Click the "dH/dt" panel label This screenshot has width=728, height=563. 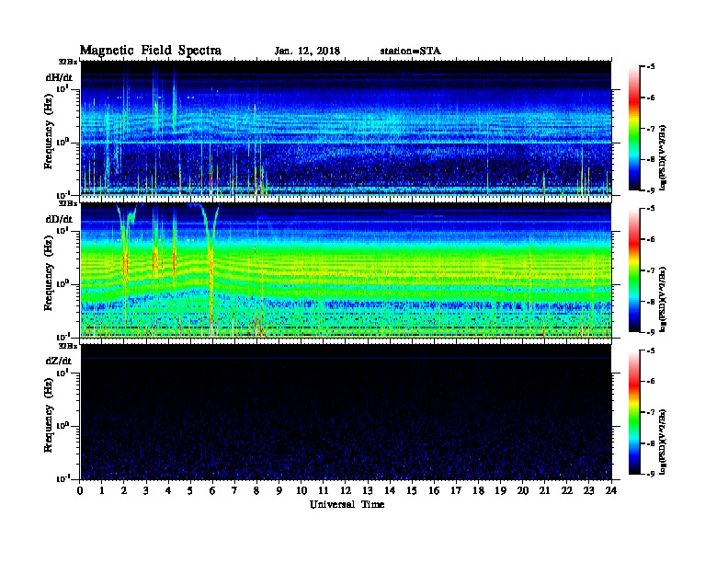coord(59,77)
